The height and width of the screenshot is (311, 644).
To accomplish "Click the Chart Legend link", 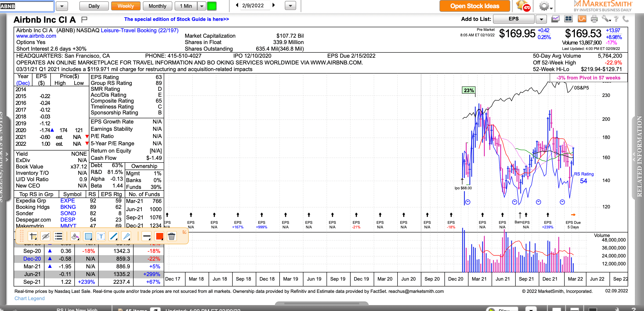I will (x=29, y=298).
